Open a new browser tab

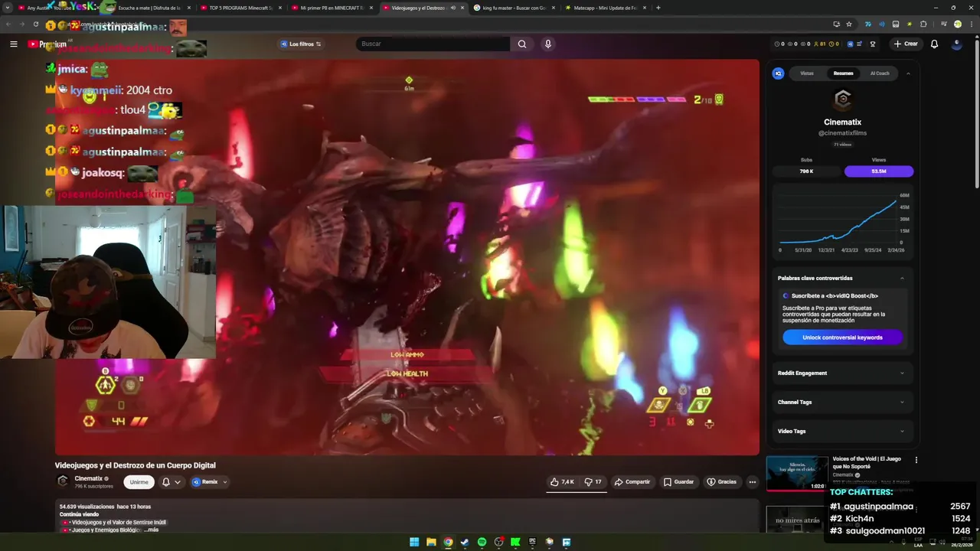pos(658,8)
